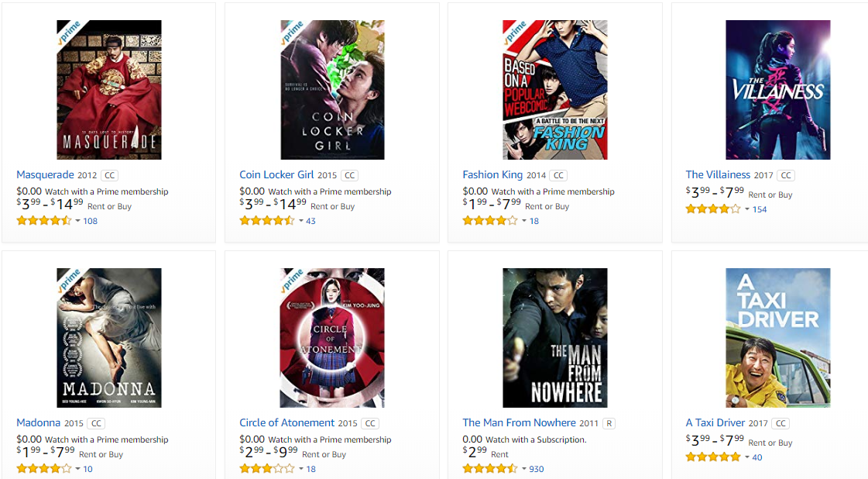Open the Circle of Atonement title link
This screenshot has width=868, height=479.
coord(286,422)
